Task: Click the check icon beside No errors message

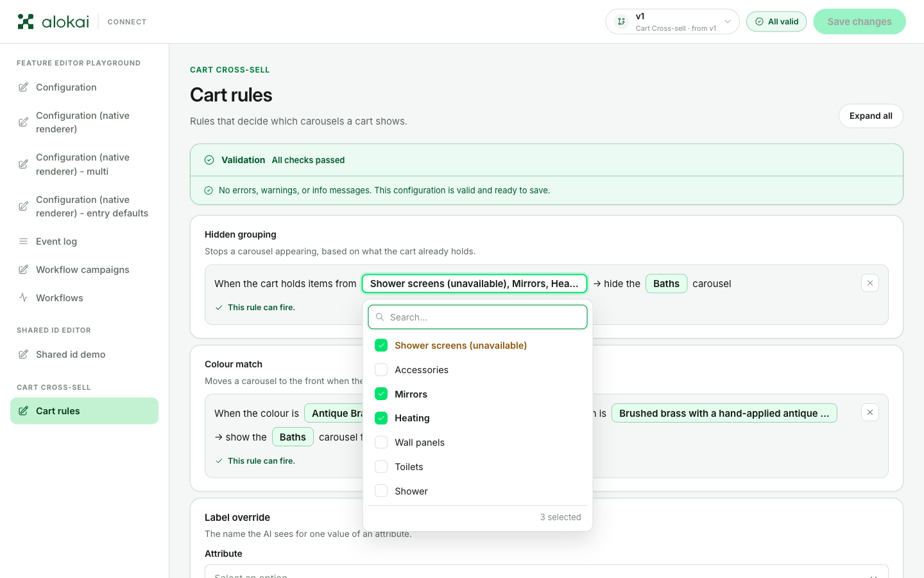Action: (209, 190)
